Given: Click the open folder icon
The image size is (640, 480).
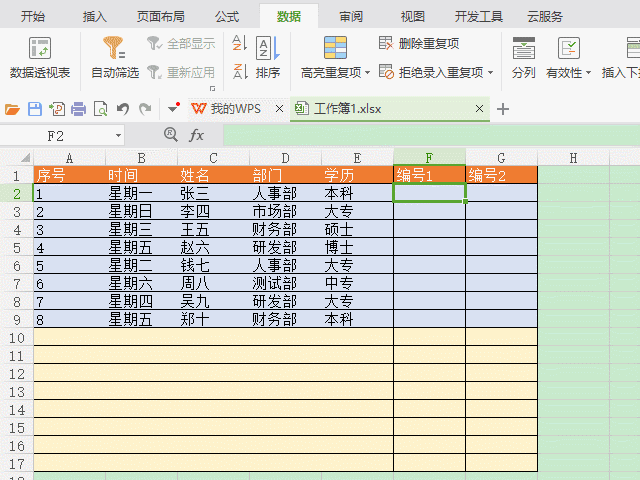Looking at the screenshot, I should [12, 109].
